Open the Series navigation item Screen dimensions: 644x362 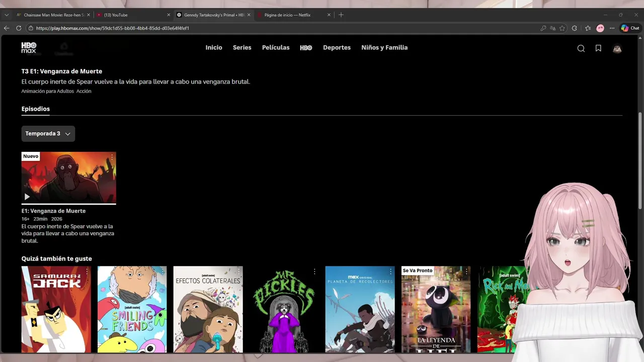[242, 48]
